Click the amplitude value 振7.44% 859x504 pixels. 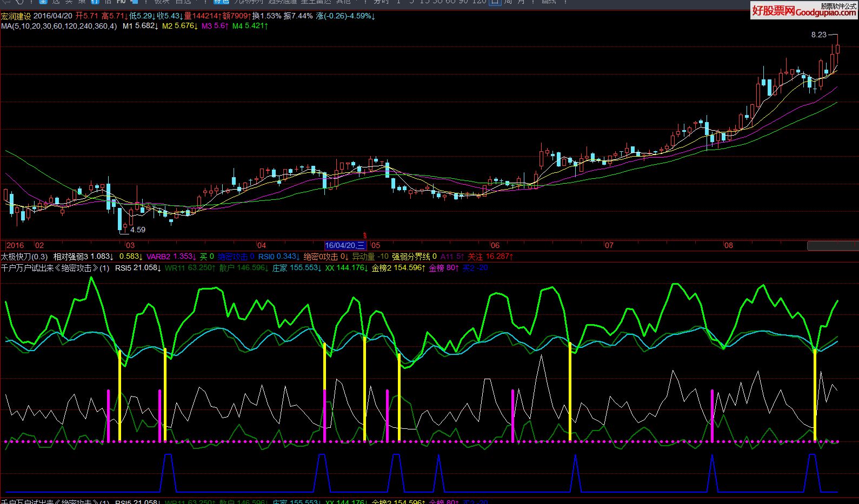[x=298, y=16]
